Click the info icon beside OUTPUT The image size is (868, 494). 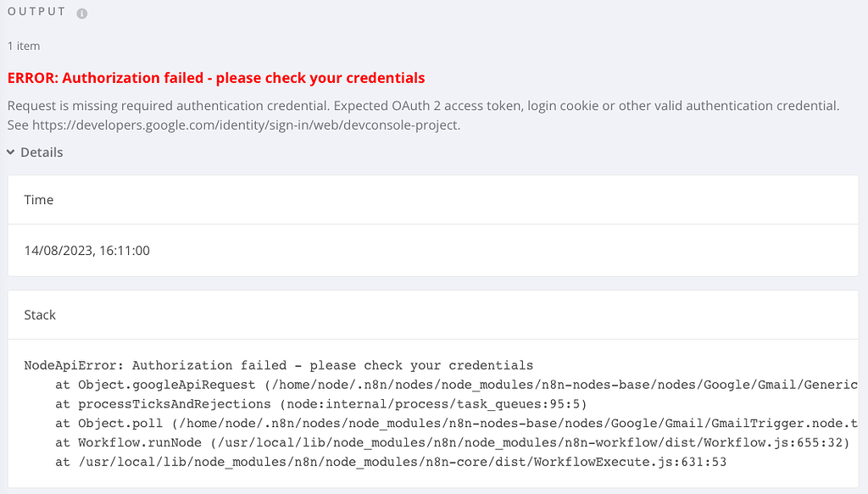pyautogui.click(x=81, y=11)
